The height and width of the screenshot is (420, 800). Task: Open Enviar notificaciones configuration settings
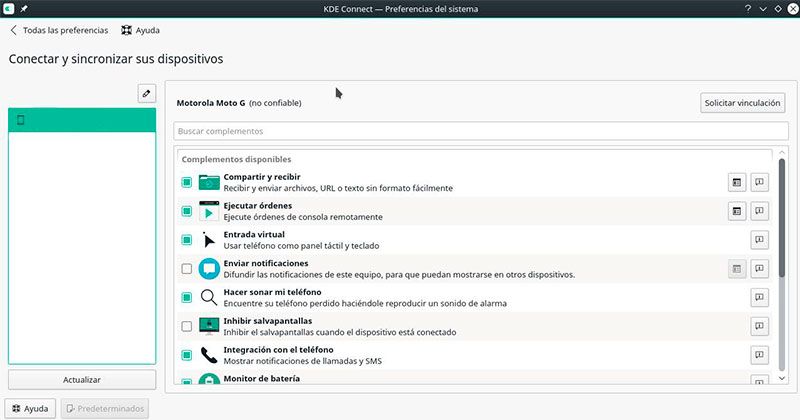(x=737, y=269)
